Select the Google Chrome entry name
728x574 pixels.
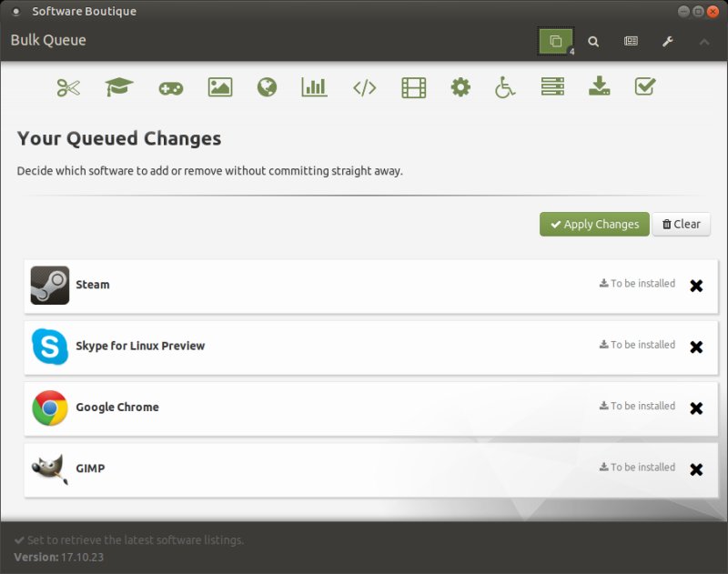117,407
